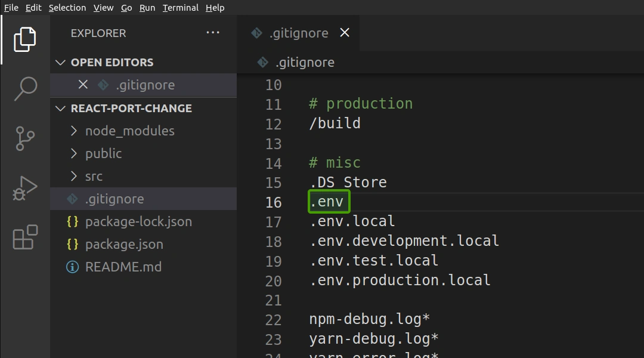This screenshot has height=358, width=644.
Task: Collapse the REACT-PORT-CHANGE folder section
Action: [60, 109]
